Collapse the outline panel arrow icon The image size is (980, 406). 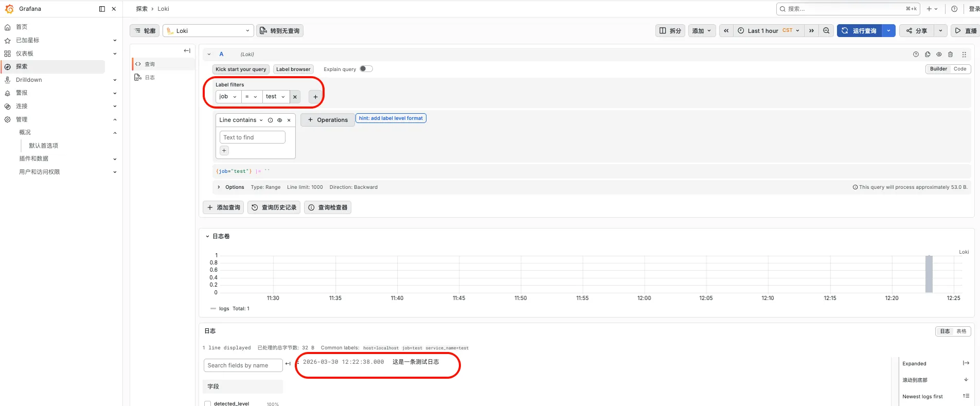pos(187,50)
